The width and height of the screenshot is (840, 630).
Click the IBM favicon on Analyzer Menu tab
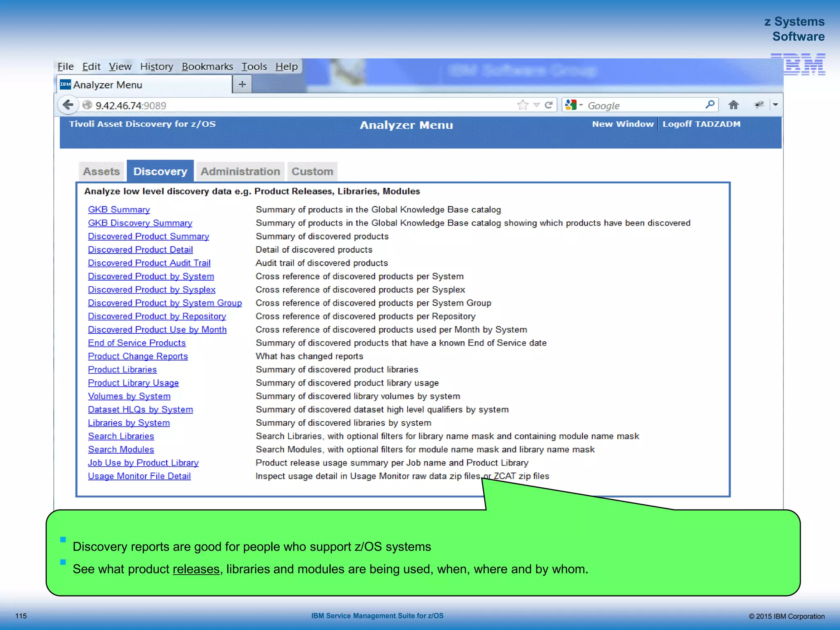point(65,84)
